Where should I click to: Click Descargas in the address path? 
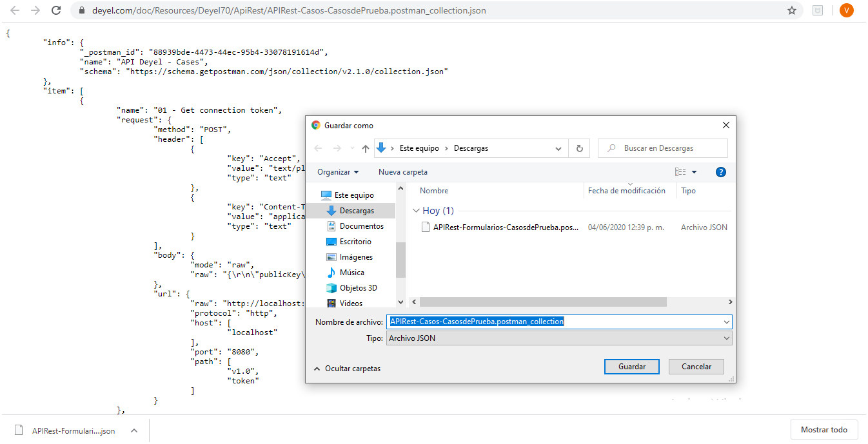(471, 148)
